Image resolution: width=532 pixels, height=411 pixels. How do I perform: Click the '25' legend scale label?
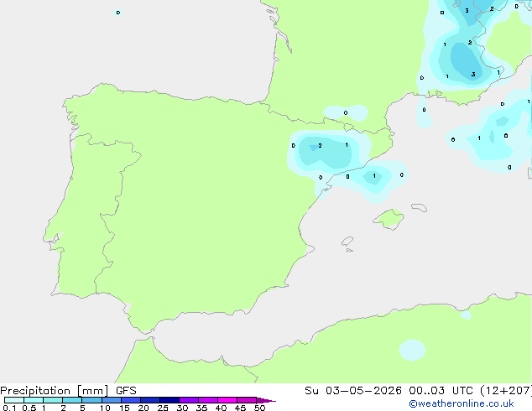(x=163, y=408)
